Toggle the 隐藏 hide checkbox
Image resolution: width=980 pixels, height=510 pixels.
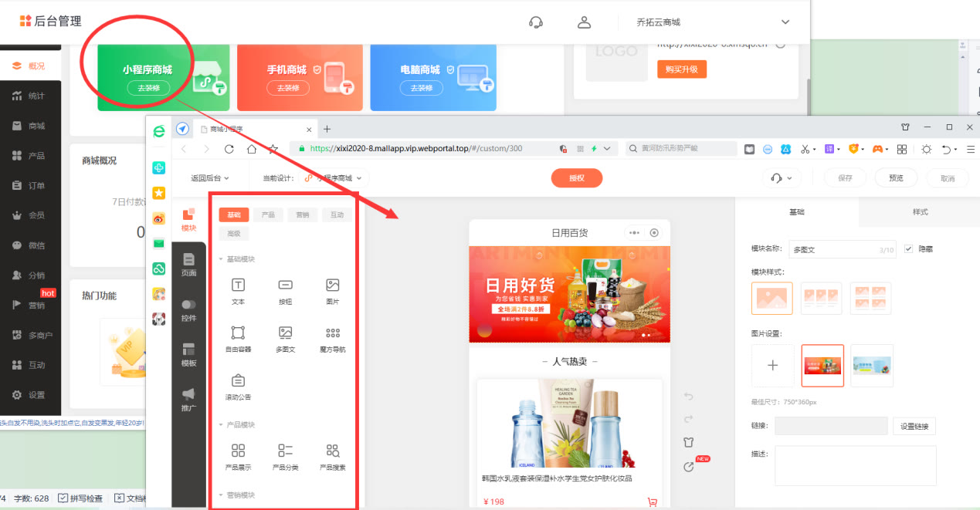click(908, 248)
